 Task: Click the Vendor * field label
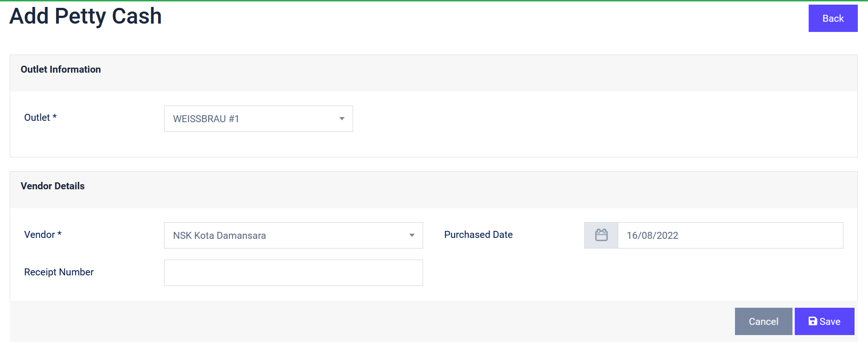(43, 235)
